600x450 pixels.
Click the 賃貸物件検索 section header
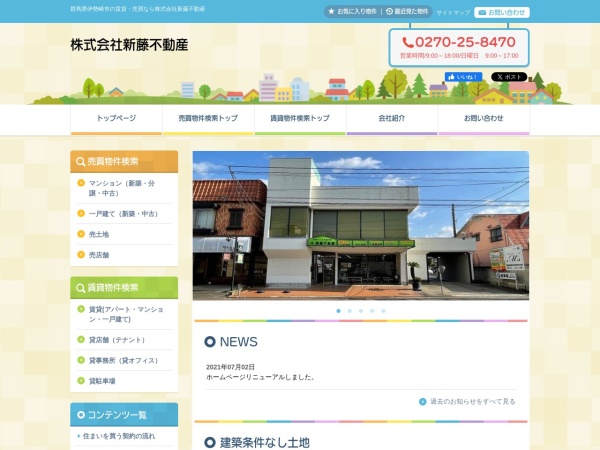(x=124, y=288)
